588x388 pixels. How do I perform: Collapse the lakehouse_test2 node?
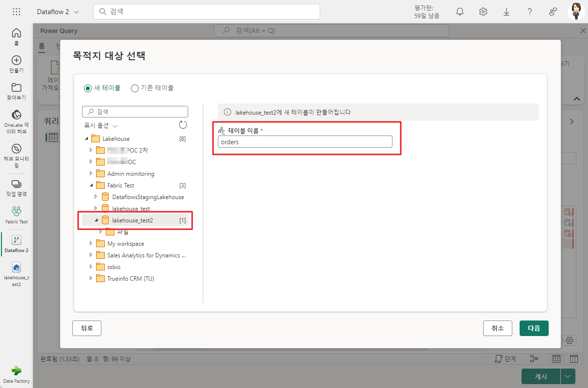tap(96, 220)
